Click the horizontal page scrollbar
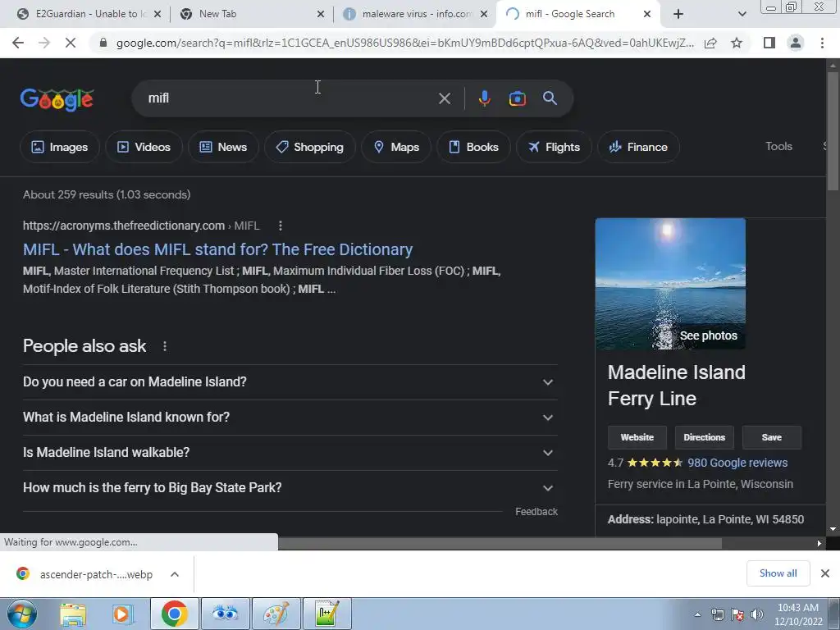Viewport: 840px width, 630px height. (x=498, y=544)
